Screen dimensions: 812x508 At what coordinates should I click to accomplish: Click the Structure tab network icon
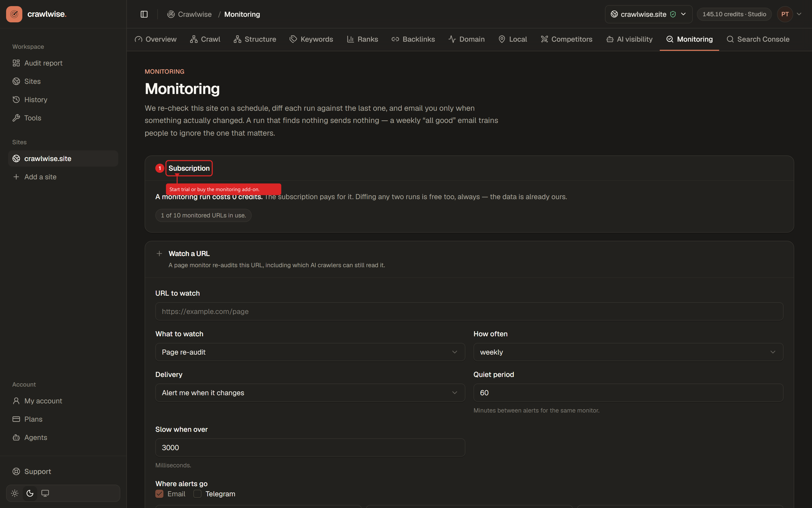point(238,39)
